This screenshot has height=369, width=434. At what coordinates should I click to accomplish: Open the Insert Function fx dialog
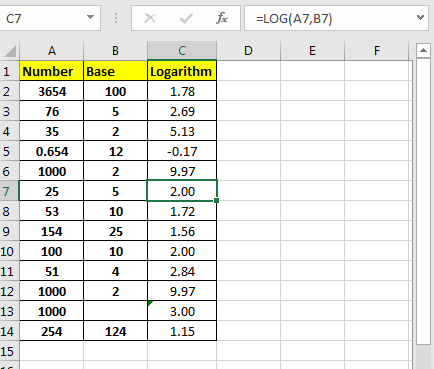point(222,18)
